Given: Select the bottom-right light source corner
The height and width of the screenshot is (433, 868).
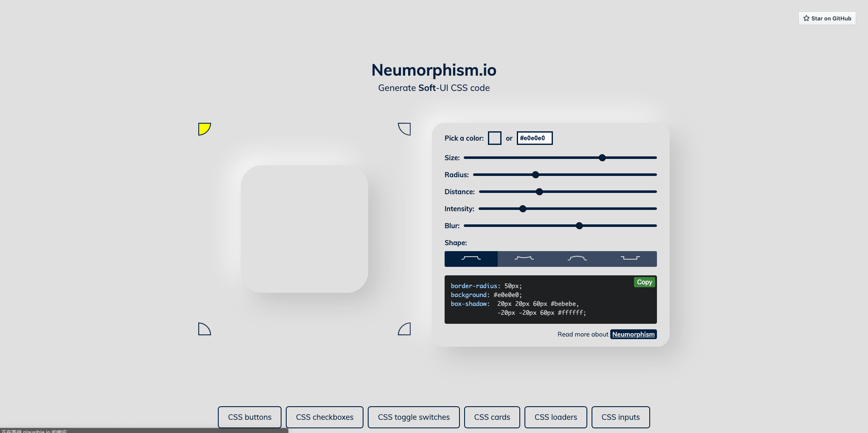Looking at the screenshot, I should click(405, 329).
